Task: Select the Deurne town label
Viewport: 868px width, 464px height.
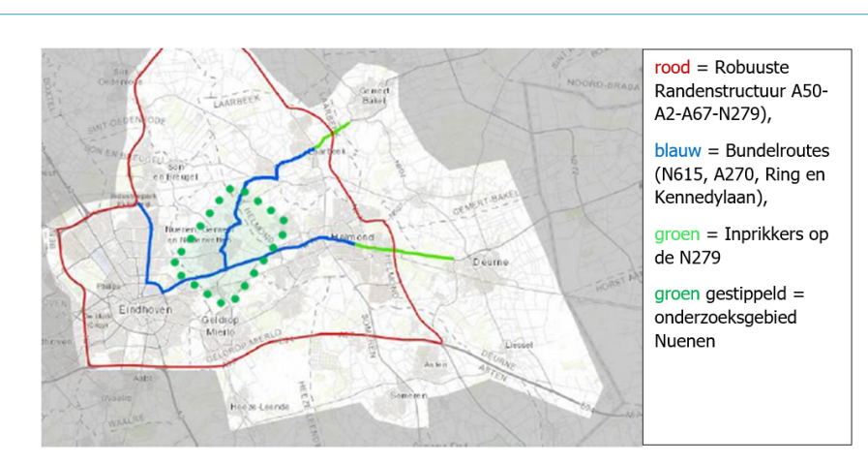Action: 490,262
